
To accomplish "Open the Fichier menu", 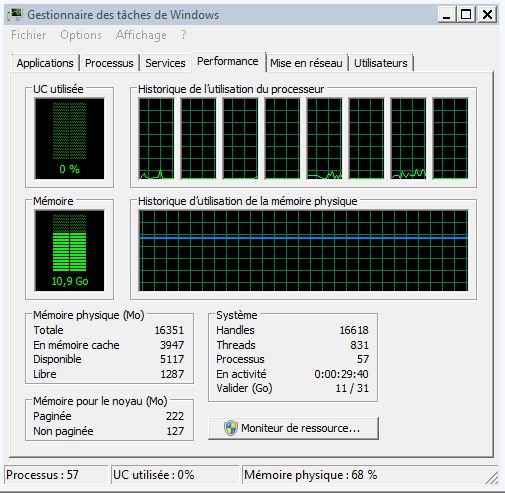I will tap(29, 35).
